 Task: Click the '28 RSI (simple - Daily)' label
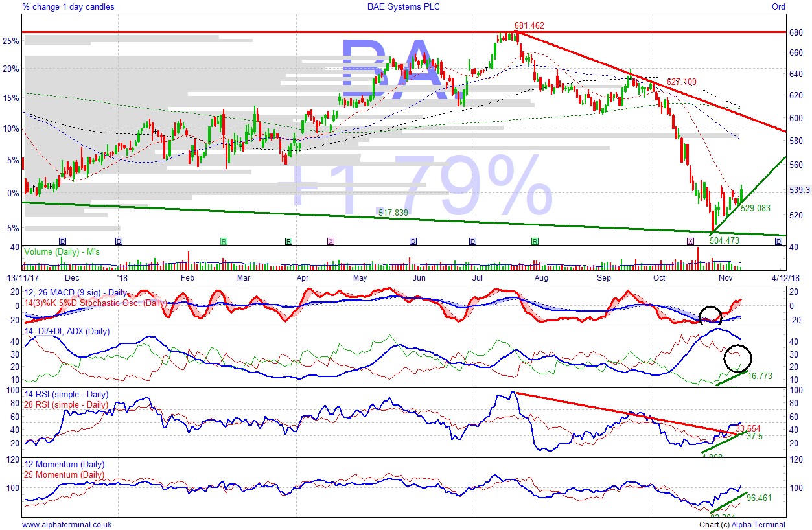tap(65, 404)
